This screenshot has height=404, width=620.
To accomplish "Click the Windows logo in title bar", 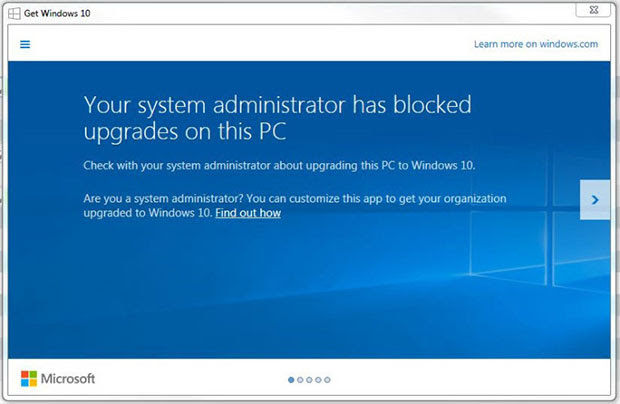I will [x=14, y=13].
